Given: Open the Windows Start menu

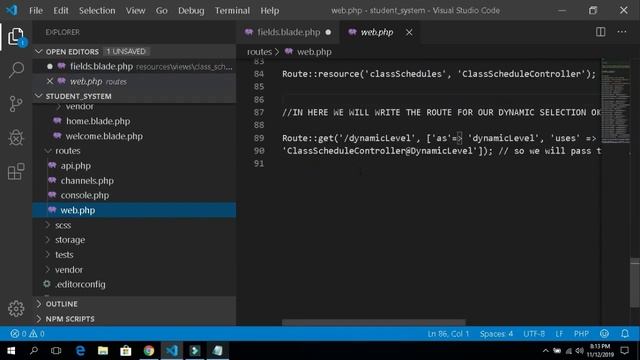Looking at the screenshot, I should [x=11, y=351].
